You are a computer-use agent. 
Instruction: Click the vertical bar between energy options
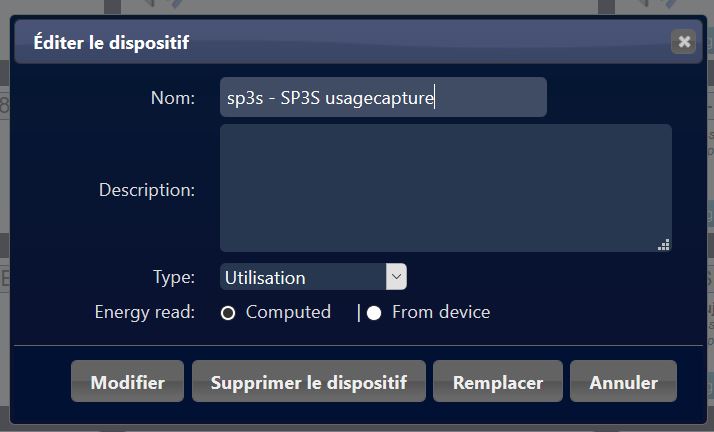tap(359, 313)
